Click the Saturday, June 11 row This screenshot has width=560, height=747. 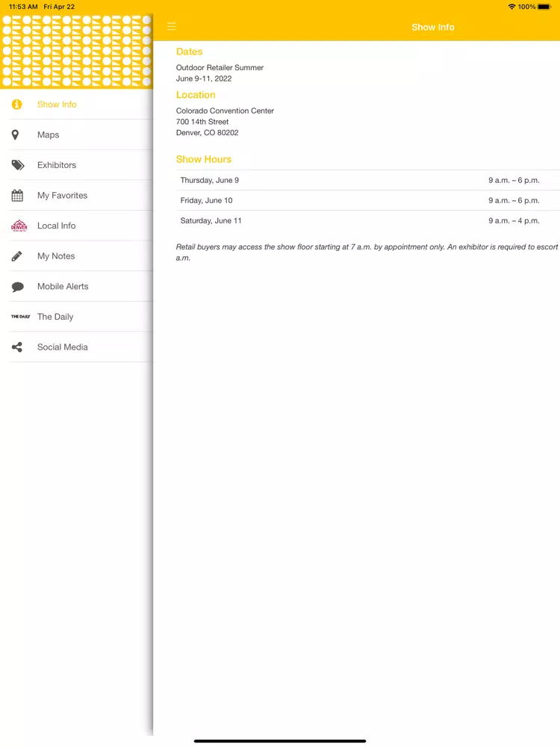367,220
